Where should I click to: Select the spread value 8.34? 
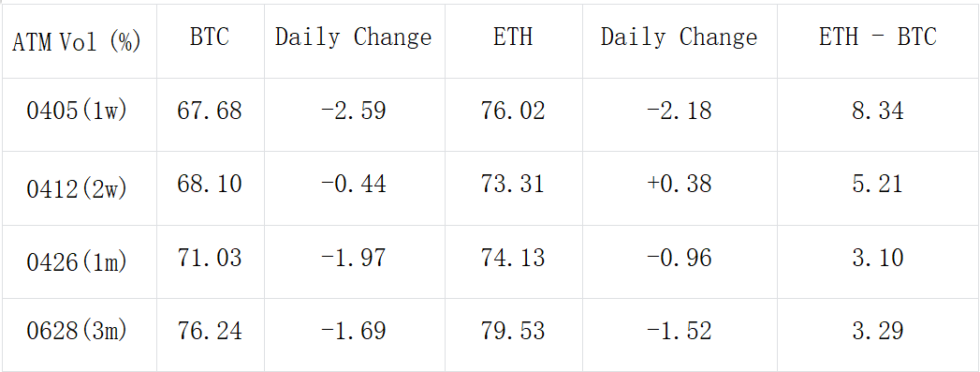click(x=877, y=112)
